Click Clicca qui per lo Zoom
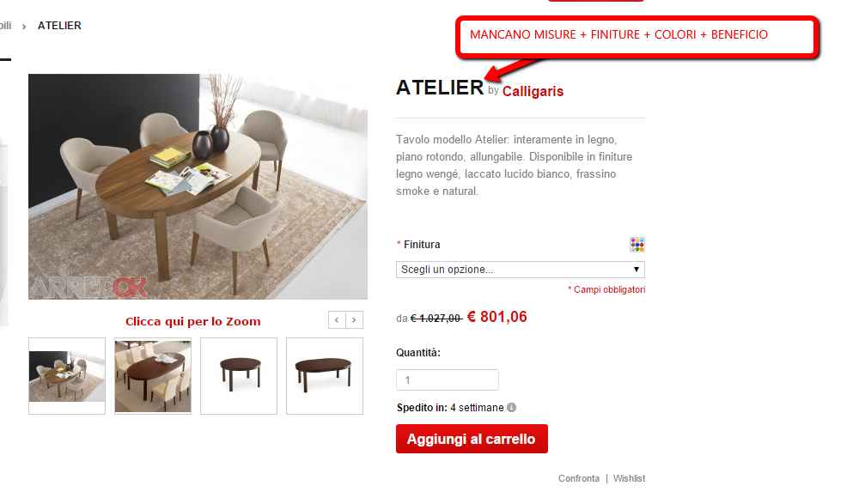 click(x=192, y=322)
